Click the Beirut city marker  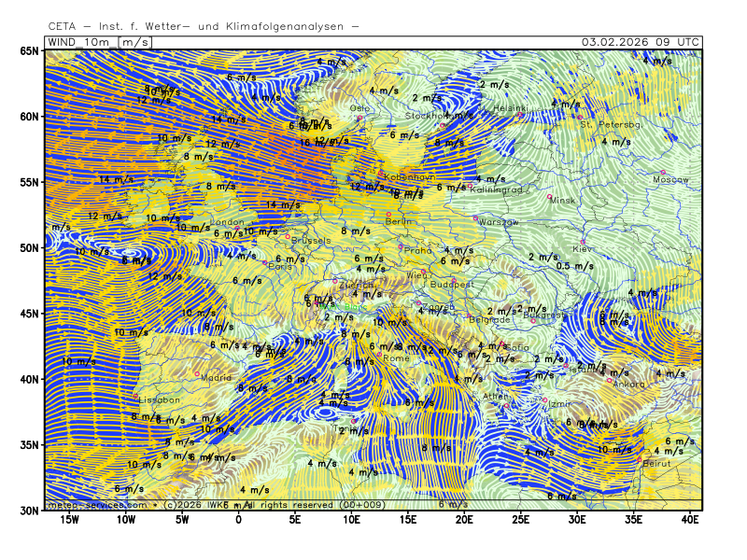pos(639,459)
